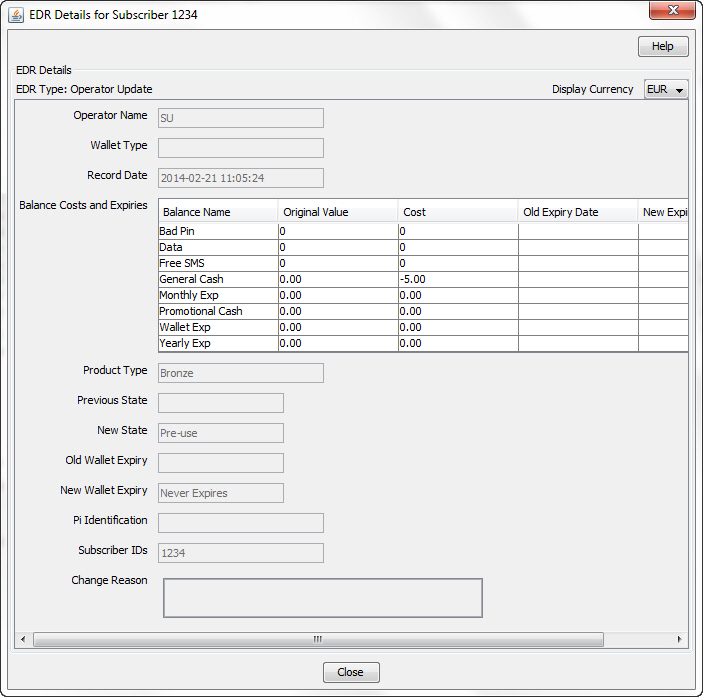Select the Monthly Exp balance row
Viewport: 703px width, 697px height.
[423, 295]
